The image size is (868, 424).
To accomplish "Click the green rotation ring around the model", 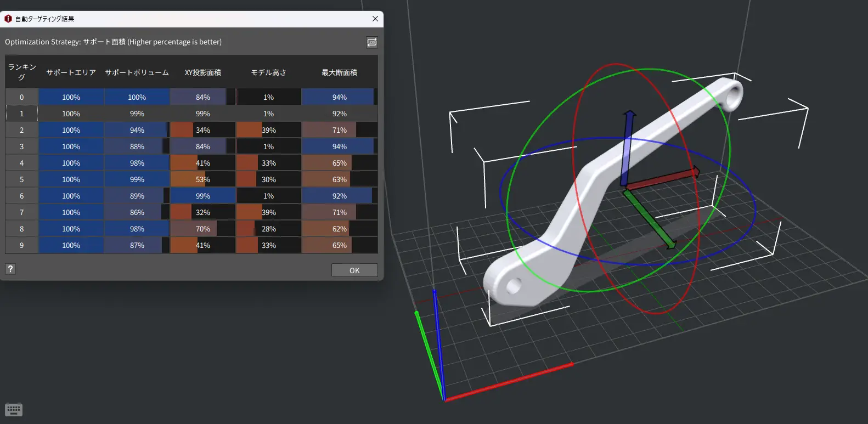I will [728, 137].
